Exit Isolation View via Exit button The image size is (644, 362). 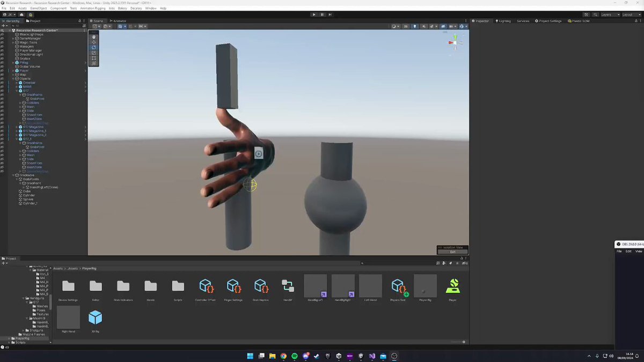[452, 252]
